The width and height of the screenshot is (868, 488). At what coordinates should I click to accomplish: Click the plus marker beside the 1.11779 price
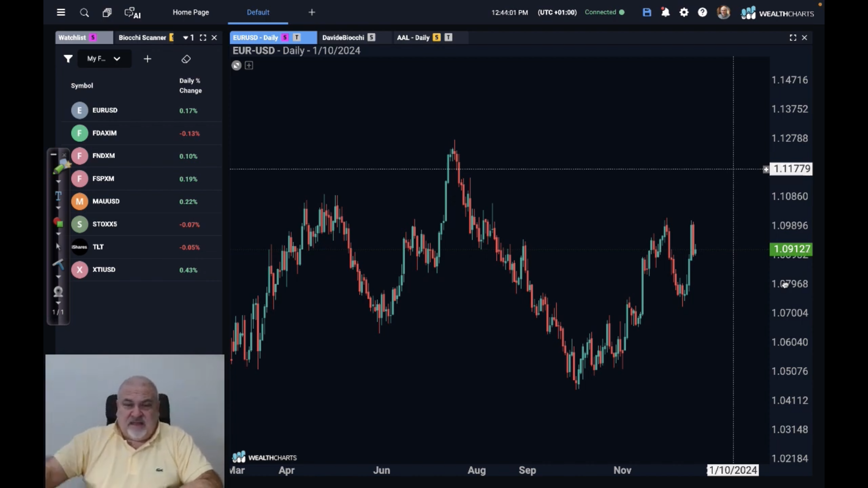[x=766, y=169]
